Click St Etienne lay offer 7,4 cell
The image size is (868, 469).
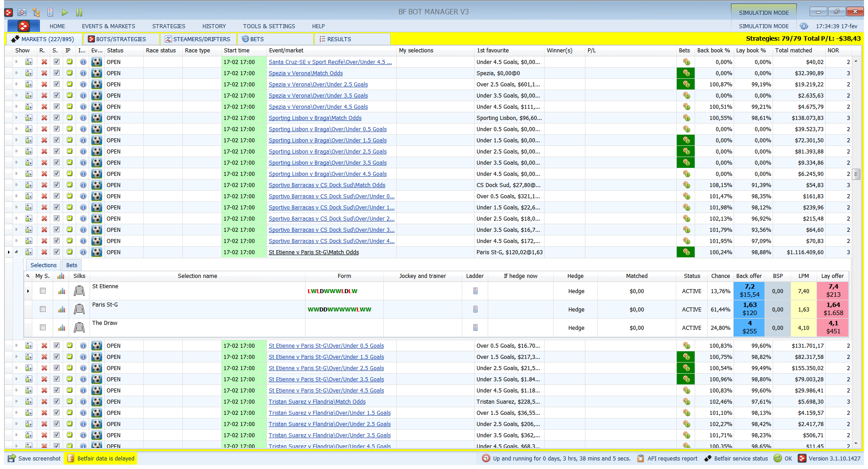click(x=833, y=291)
